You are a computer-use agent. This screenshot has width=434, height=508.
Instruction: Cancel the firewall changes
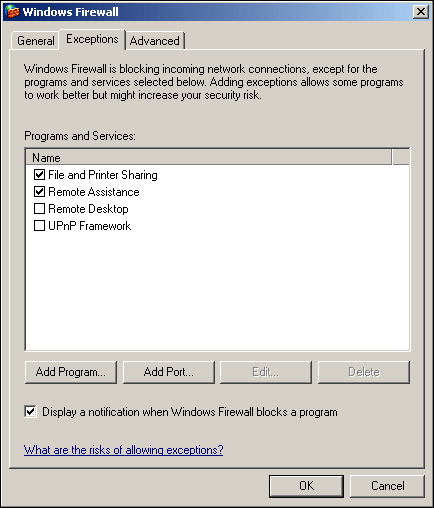click(x=387, y=486)
